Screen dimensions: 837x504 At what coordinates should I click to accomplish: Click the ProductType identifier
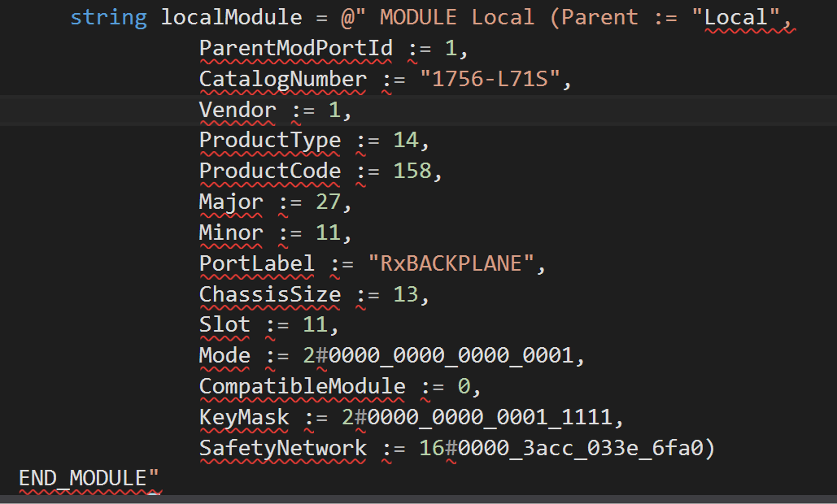[x=270, y=141]
